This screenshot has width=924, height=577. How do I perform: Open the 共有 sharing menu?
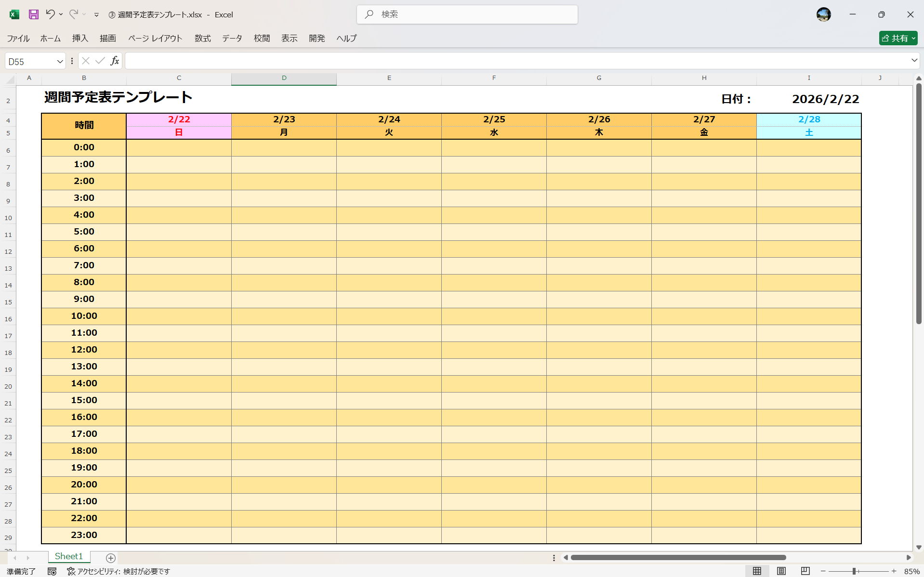(898, 38)
